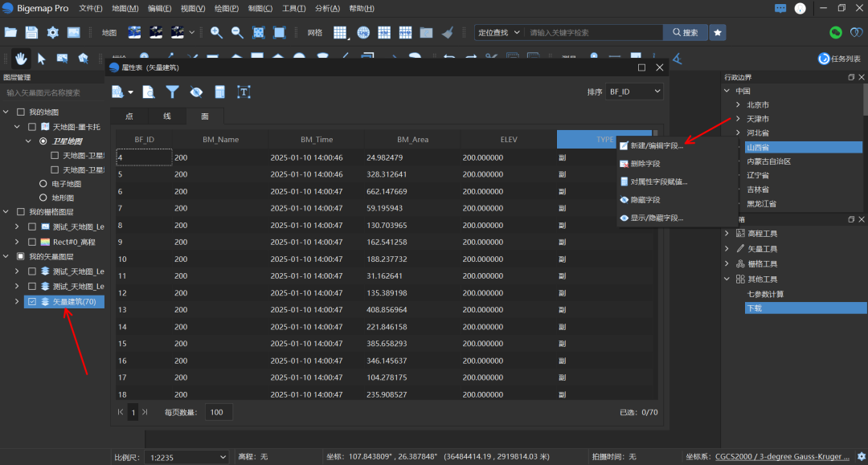
Task: Open settings gear in main toolbar
Action: [x=52, y=33]
